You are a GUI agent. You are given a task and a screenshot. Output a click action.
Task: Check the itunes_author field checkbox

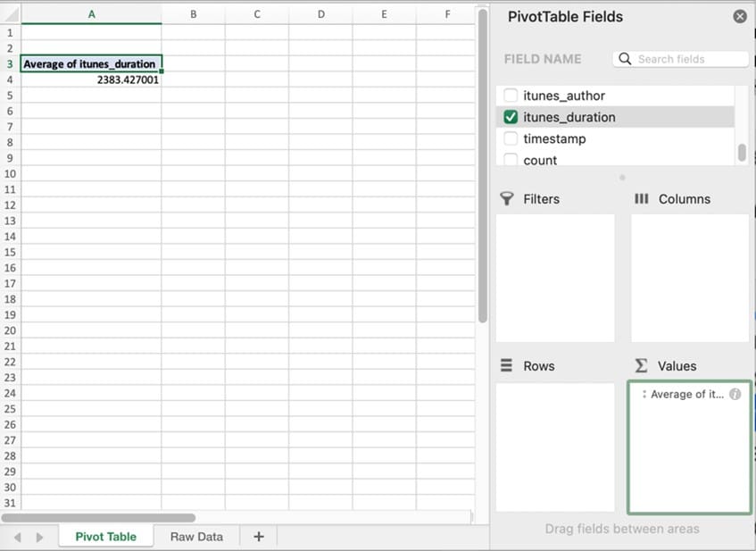tap(511, 95)
